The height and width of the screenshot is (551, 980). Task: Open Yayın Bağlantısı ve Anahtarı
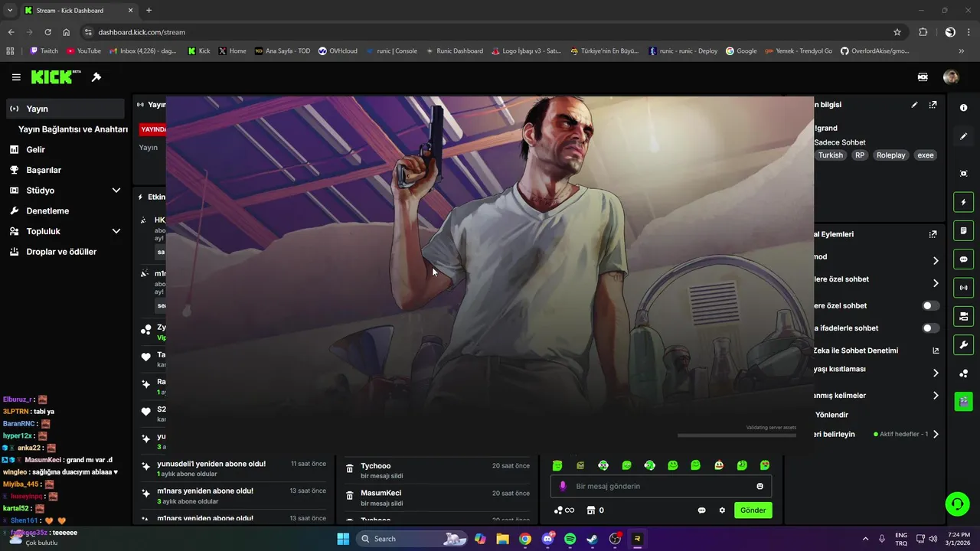click(73, 129)
